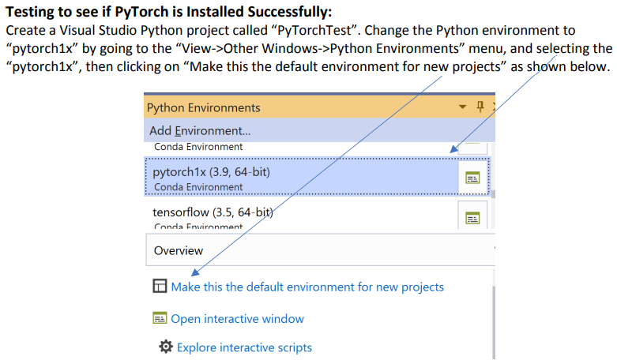Screen dimensions: 617x364
Task: Click the interactive window icon beside link
Action: click(x=160, y=317)
